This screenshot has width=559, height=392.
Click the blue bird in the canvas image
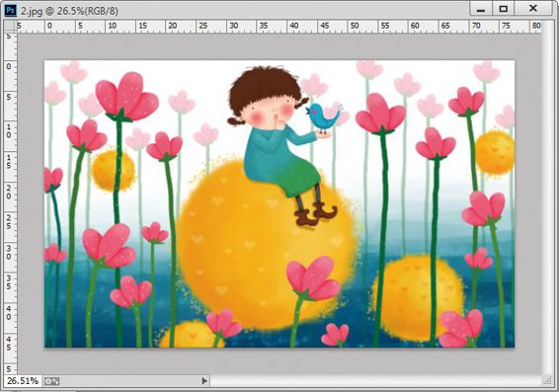[323, 117]
